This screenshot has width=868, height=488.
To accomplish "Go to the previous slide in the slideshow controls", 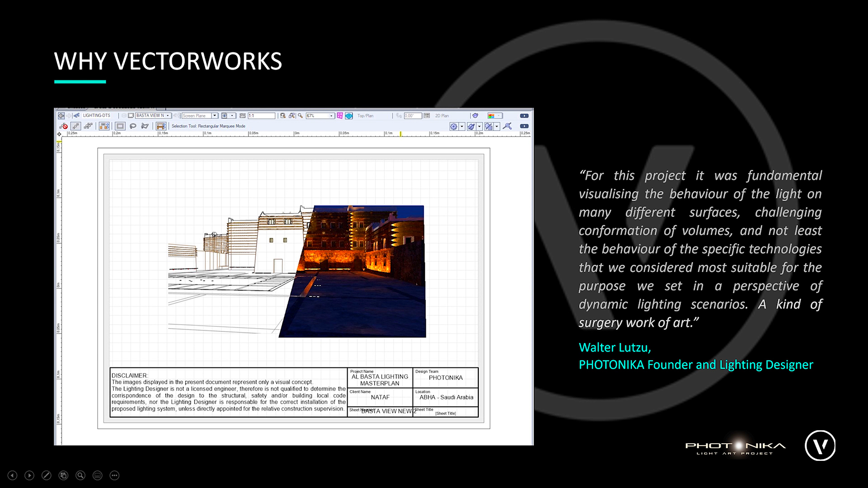I will click(x=13, y=475).
